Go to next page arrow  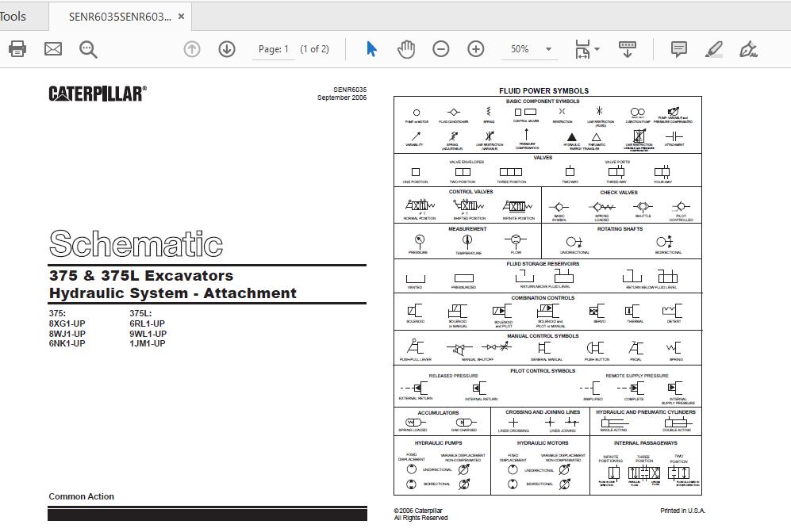click(227, 49)
